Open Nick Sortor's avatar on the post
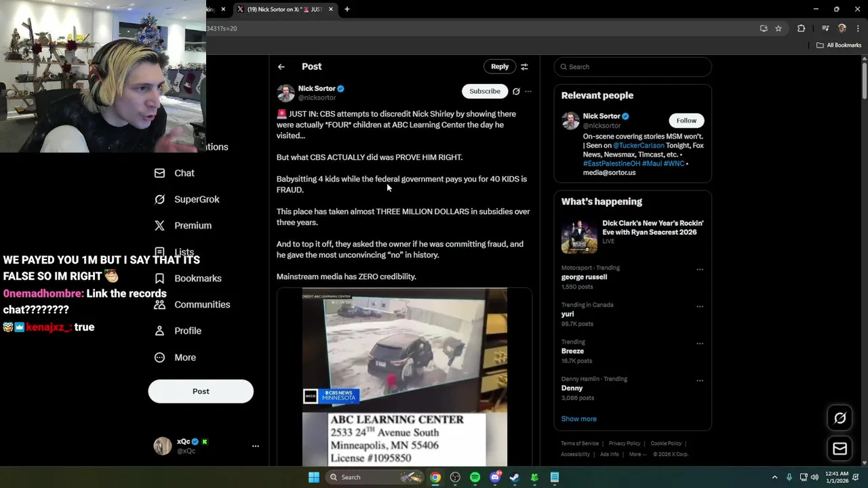This screenshot has width=868, height=488. click(x=285, y=93)
